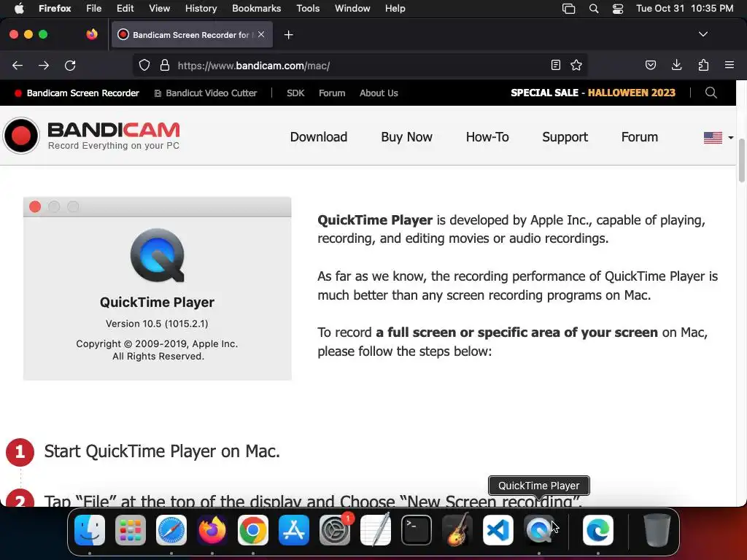747x560 pixels.
Task: Click the SDK link
Action: tap(295, 93)
